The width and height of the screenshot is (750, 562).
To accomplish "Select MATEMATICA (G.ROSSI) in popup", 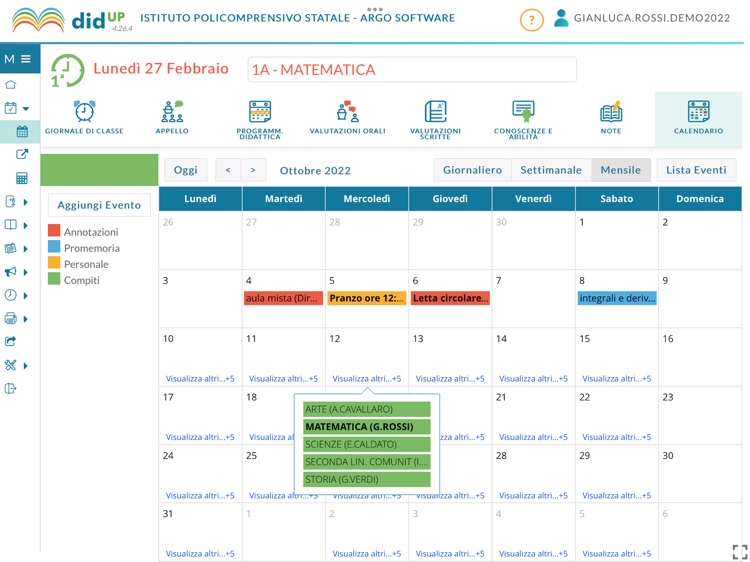I will [367, 427].
